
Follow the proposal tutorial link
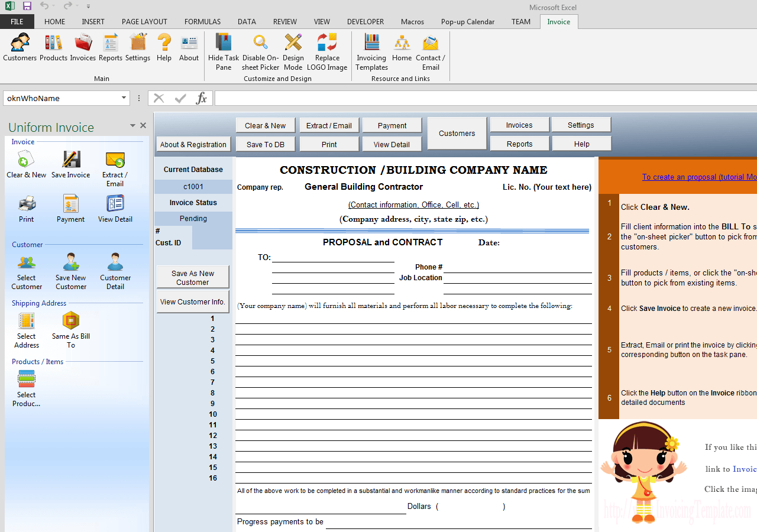click(x=699, y=177)
